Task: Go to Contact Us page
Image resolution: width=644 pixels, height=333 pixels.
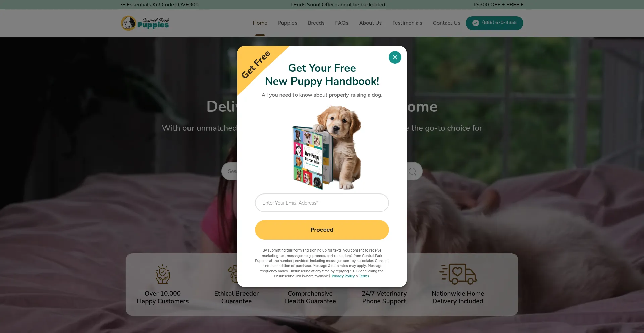Action: [x=446, y=23]
